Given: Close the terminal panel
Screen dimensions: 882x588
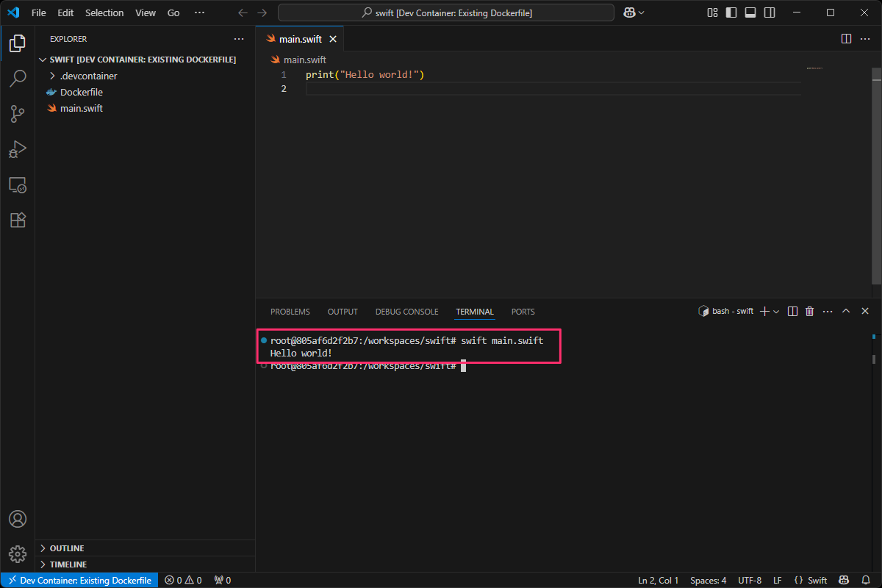Looking at the screenshot, I should click(865, 312).
